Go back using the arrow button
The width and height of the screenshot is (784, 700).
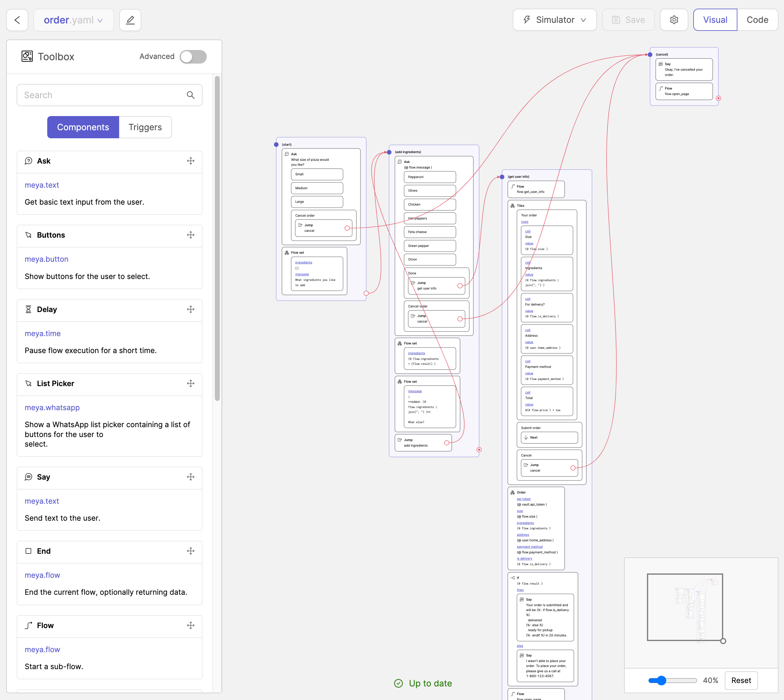pos(17,20)
